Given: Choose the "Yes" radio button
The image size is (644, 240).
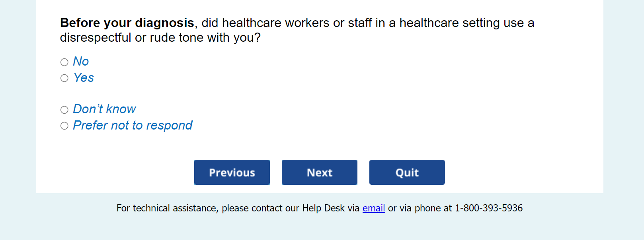Looking at the screenshot, I should (64, 78).
